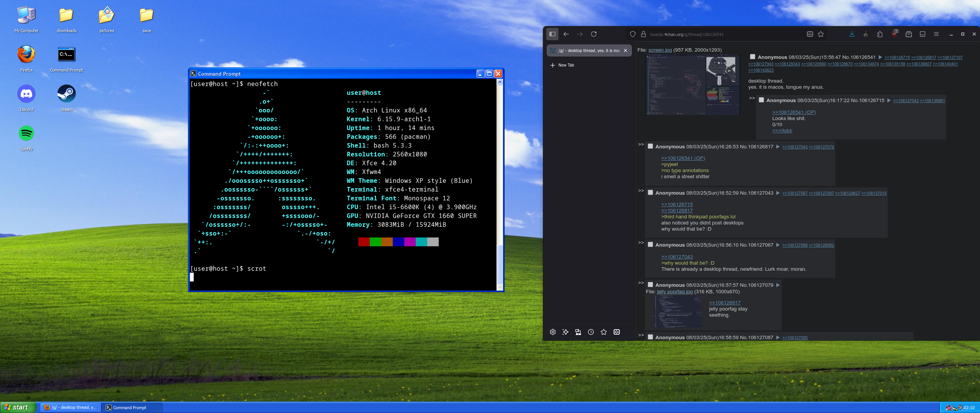Screen dimensions: 980x413
Task: Click the uBlock Origin shield with badge 3
Action: 894,34
